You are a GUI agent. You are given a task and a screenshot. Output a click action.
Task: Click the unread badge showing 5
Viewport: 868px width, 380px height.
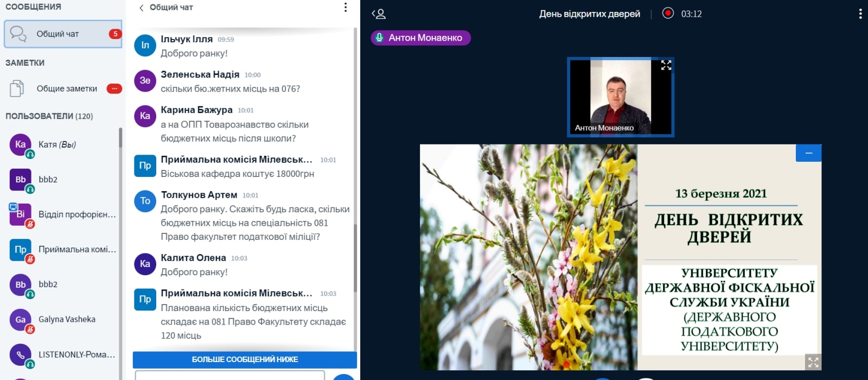pos(115,34)
